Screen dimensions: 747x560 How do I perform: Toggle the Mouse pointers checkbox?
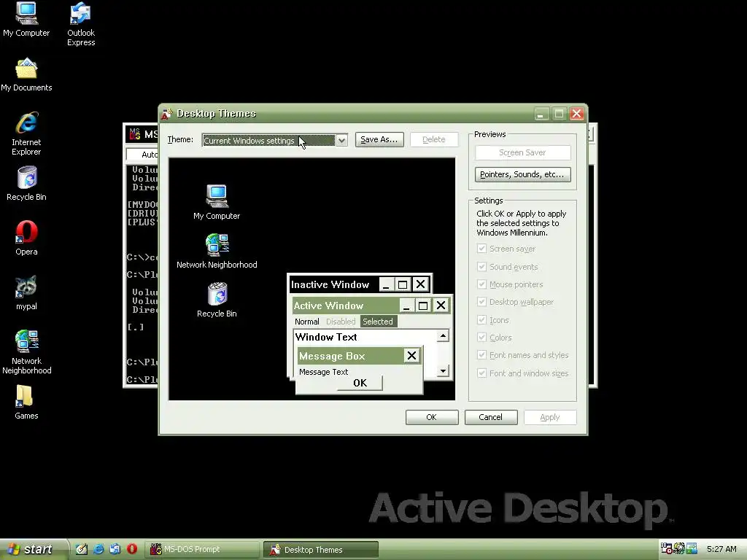(481, 284)
